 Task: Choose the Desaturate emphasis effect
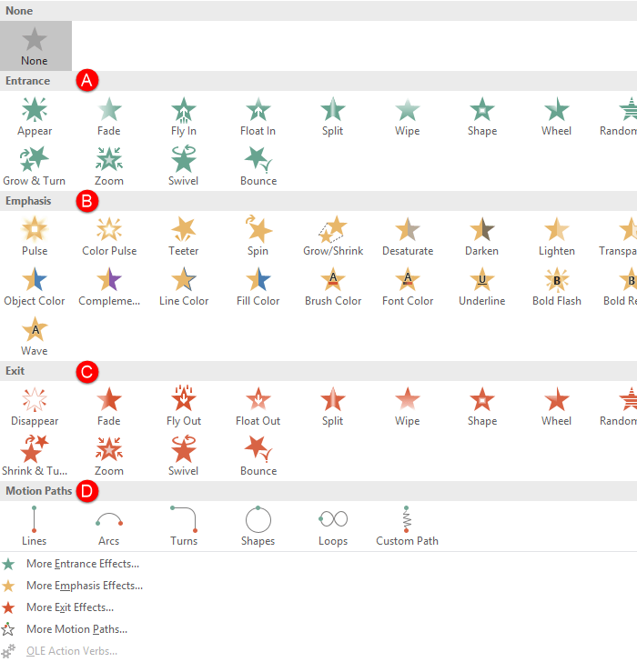[x=408, y=236]
